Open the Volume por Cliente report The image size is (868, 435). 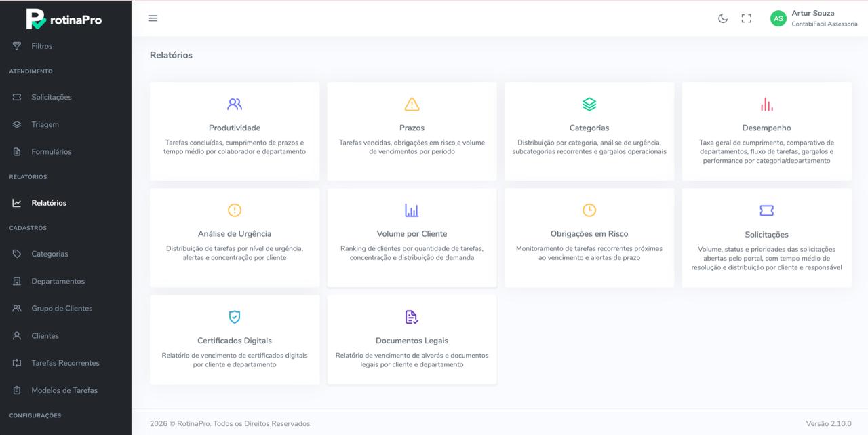coord(412,234)
